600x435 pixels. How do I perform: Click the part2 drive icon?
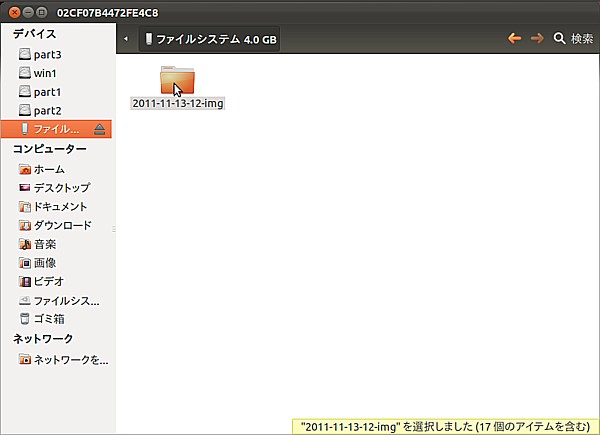25,110
